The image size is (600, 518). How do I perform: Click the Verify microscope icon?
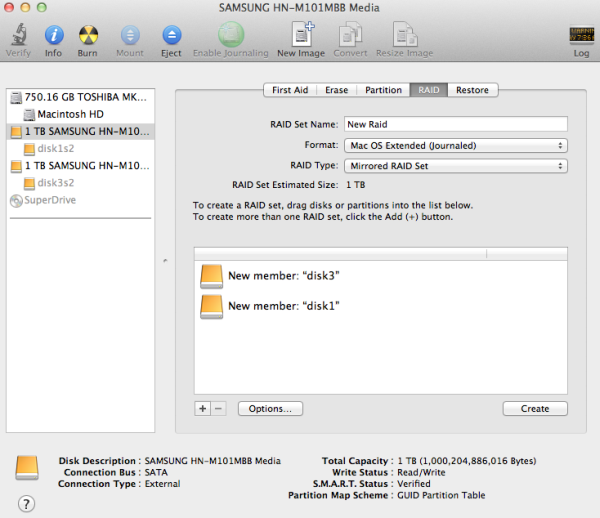(18, 35)
